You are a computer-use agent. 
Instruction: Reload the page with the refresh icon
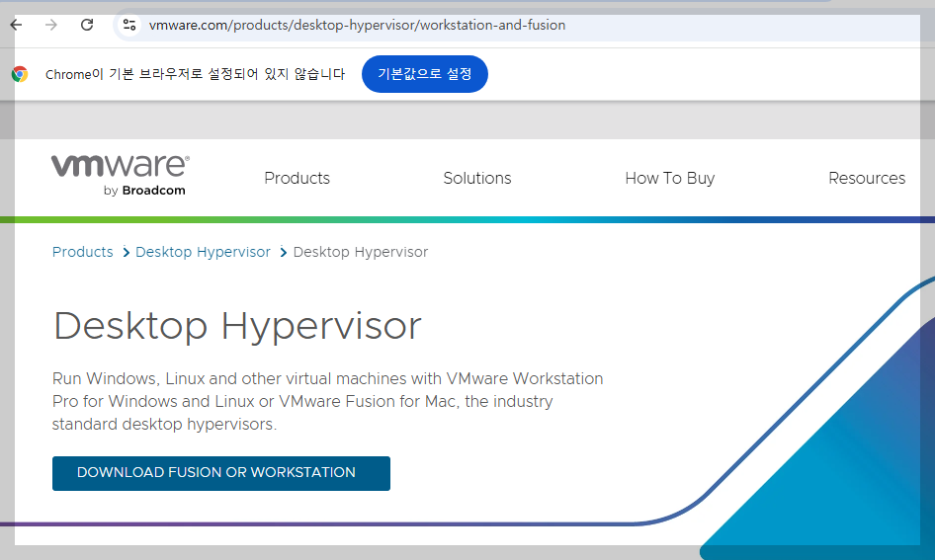[87, 25]
